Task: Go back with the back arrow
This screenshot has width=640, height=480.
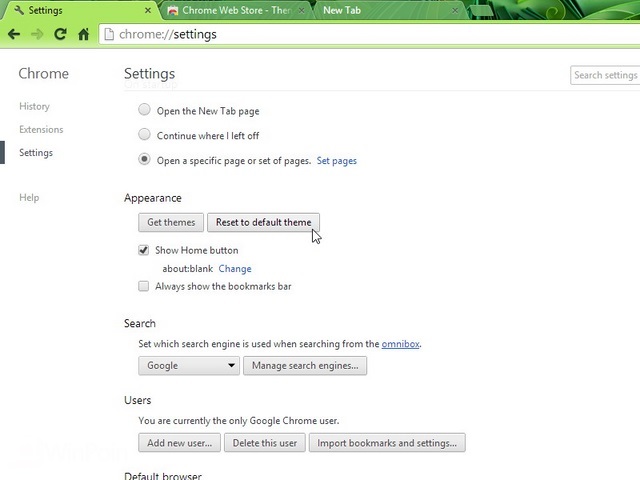Action: (14, 34)
